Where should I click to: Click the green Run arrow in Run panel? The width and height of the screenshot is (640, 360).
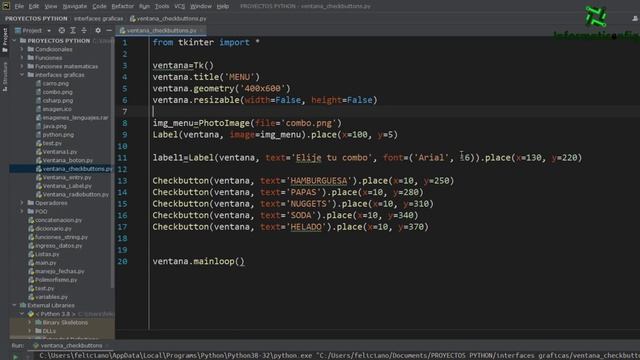click(16, 356)
